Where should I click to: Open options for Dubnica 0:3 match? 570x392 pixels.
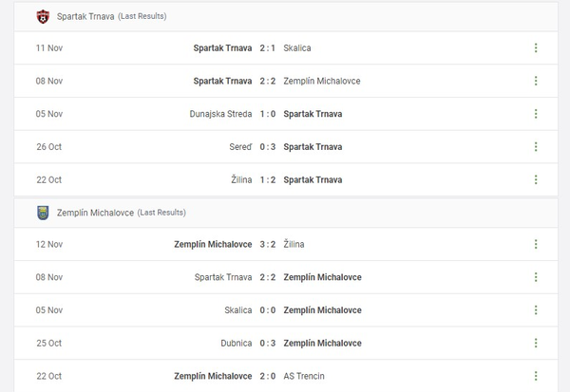click(x=536, y=344)
